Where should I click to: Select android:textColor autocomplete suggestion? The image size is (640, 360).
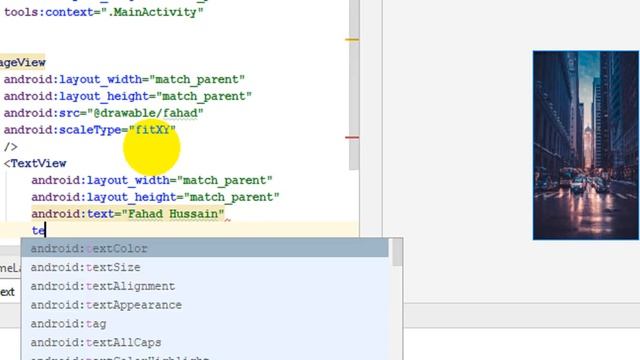[205, 248]
